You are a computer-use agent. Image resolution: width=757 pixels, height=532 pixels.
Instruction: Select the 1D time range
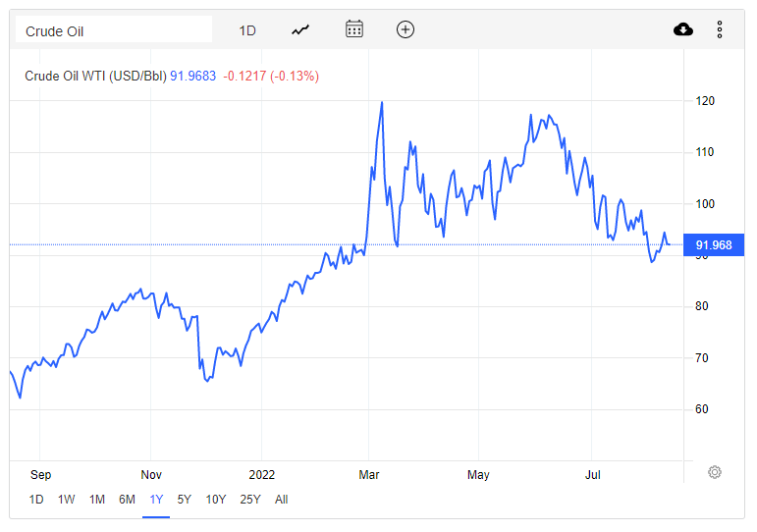tap(36, 500)
